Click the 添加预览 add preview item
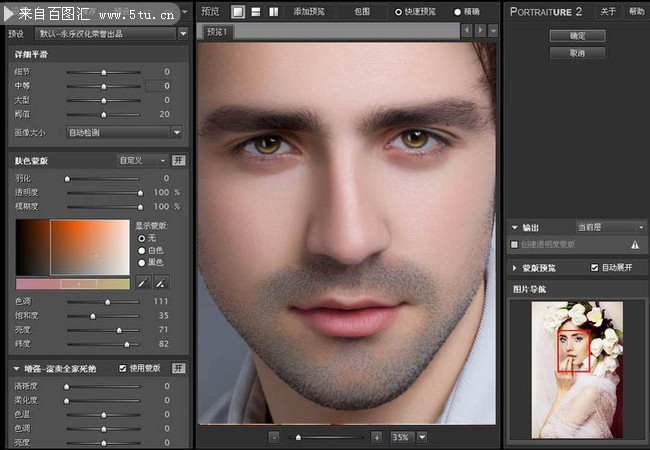 (309, 12)
